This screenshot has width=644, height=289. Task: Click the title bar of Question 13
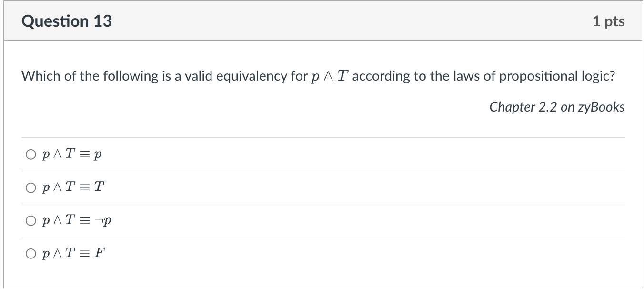(x=322, y=21)
